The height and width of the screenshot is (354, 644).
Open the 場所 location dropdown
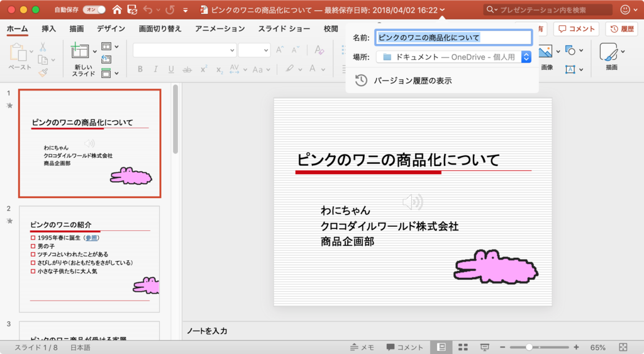pyautogui.click(x=453, y=57)
